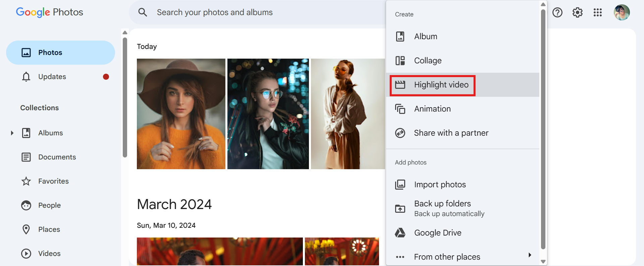Go to Videos in sidebar

tap(49, 254)
